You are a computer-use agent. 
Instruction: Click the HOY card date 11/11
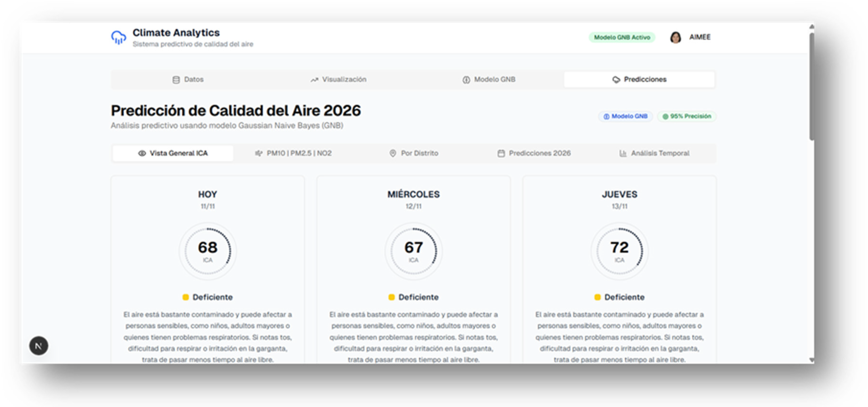pos(208,206)
